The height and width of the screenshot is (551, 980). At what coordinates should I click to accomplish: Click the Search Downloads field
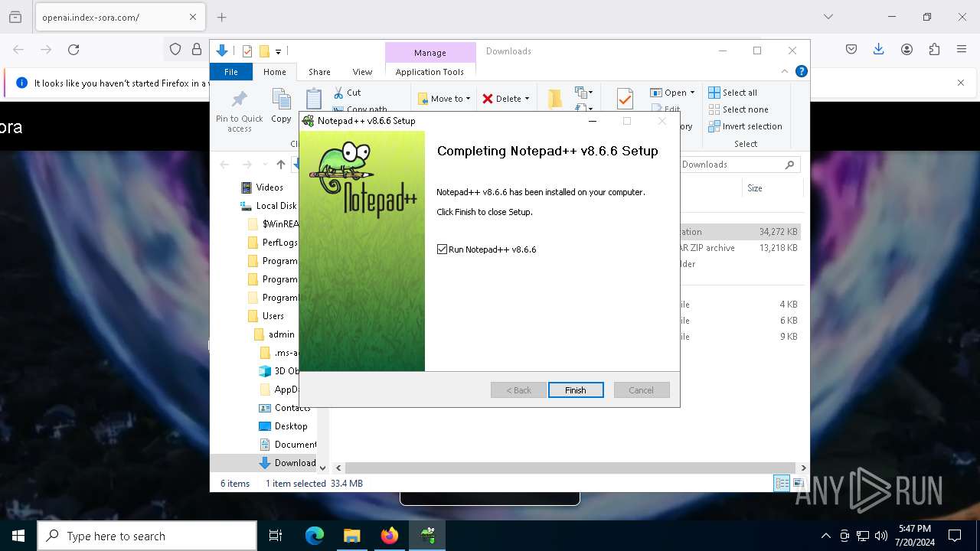(739, 165)
